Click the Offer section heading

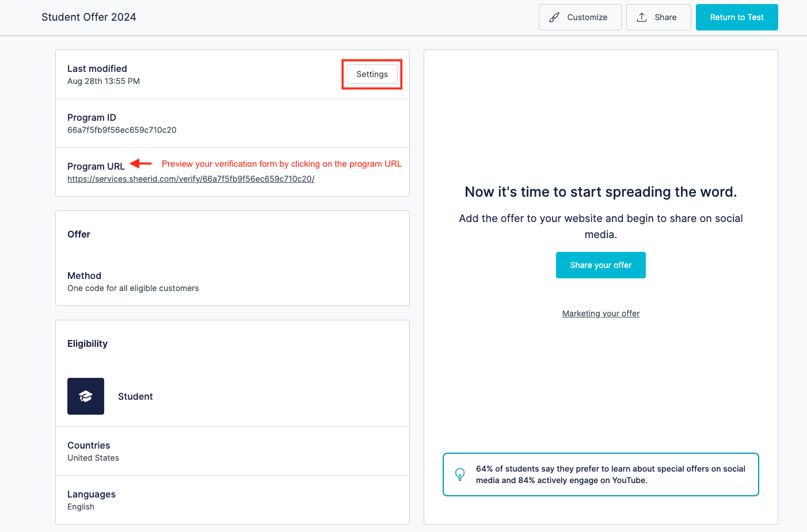point(79,234)
